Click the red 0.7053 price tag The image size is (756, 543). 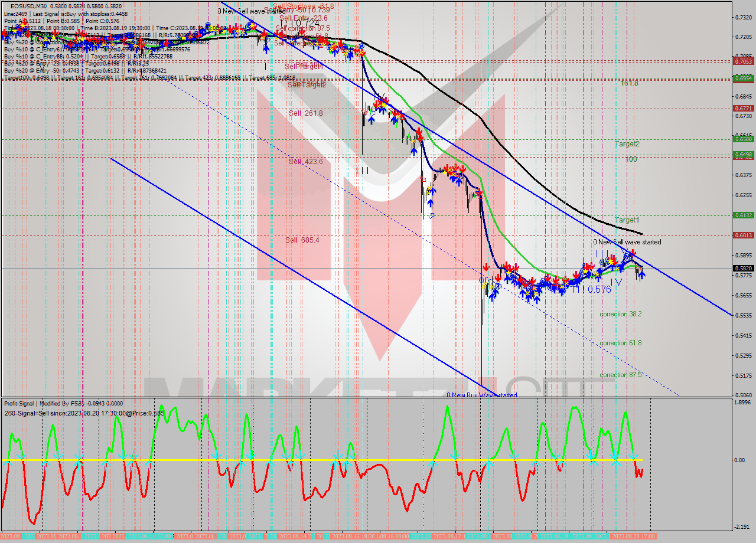pos(742,61)
